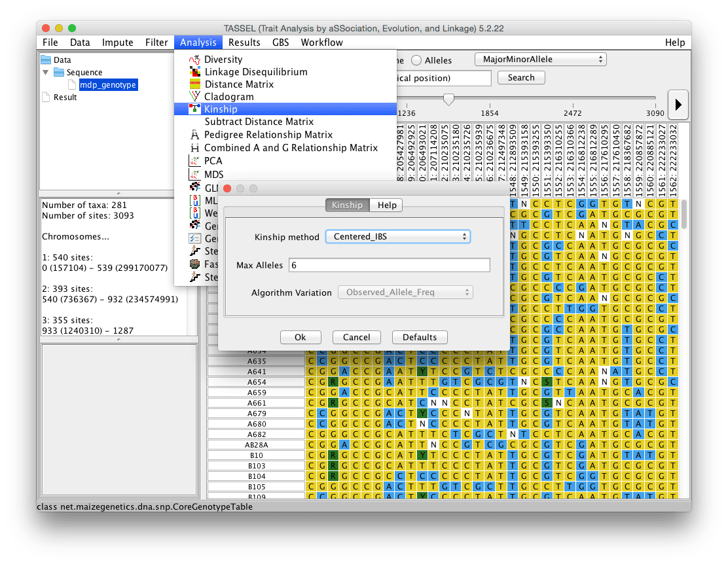Viewport: 728px width, 564px height.
Task: Click the play arrow next to the position slider
Action: (x=678, y=105)
